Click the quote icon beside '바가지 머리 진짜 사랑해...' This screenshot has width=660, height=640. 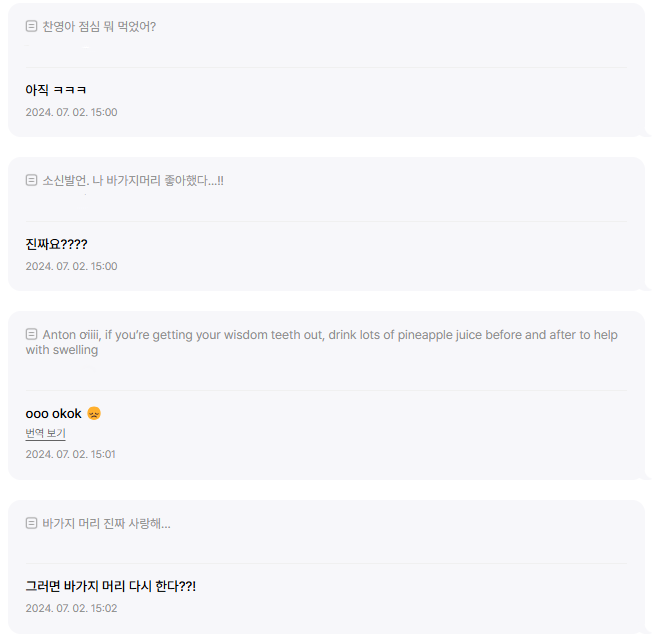(x=31, y=523)
